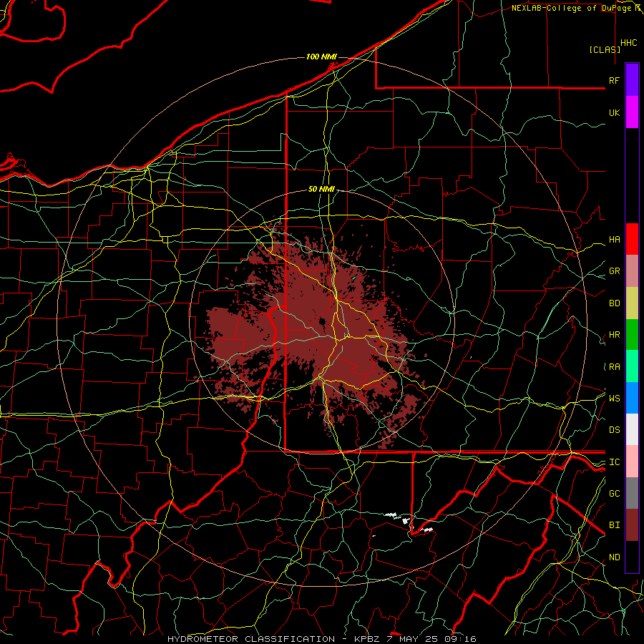Select the GC ground clutter gray swatch
Image resolution: width=644 pixels, height=644 pixels.
coord(632,493)
